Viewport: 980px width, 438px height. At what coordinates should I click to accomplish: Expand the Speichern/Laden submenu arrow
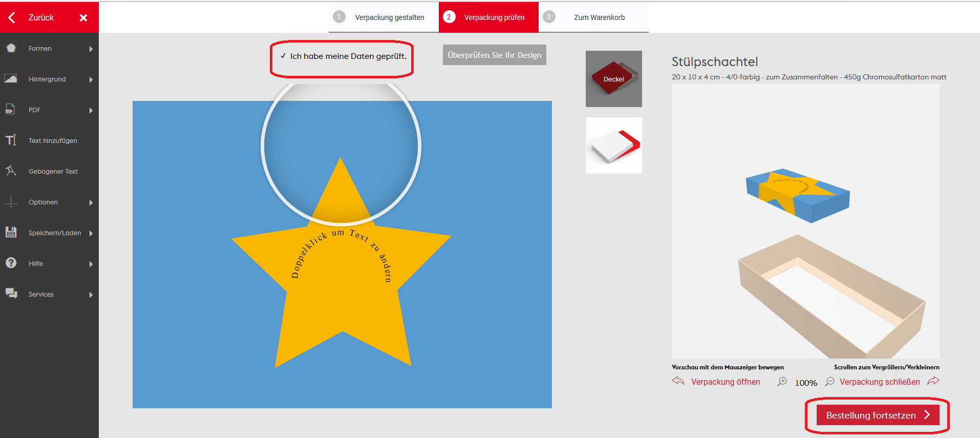click(91, 234)
